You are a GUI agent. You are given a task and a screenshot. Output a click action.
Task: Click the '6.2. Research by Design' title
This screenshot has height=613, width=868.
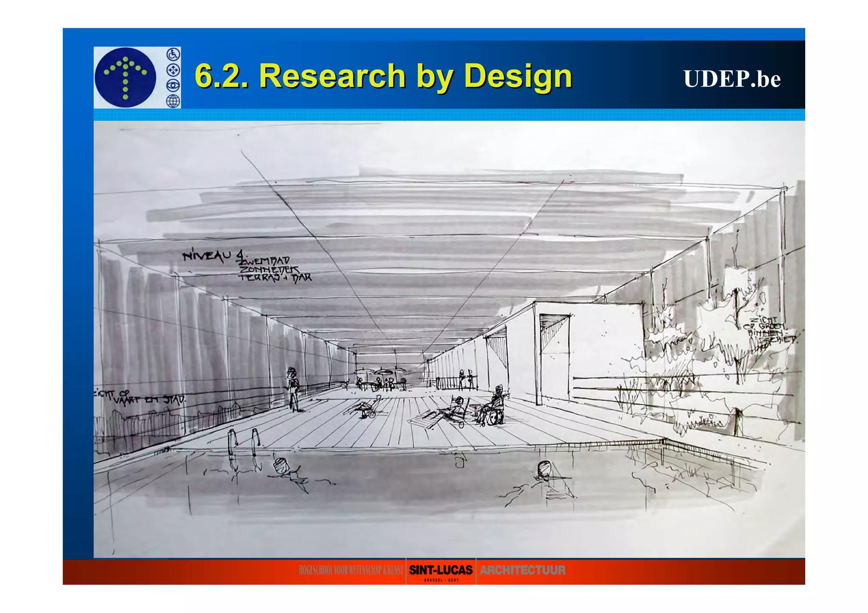point(384,76)
